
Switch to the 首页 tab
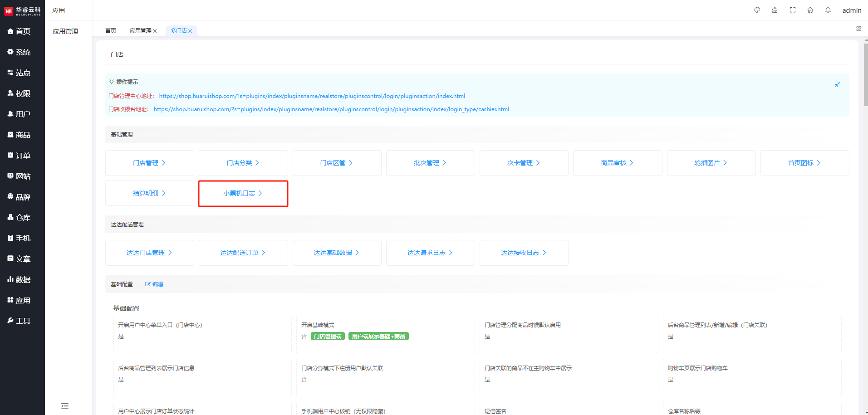coord(111,31)
